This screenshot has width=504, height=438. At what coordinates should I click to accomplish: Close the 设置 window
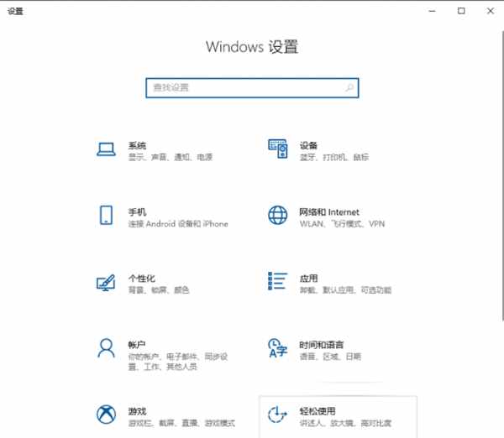491,11
